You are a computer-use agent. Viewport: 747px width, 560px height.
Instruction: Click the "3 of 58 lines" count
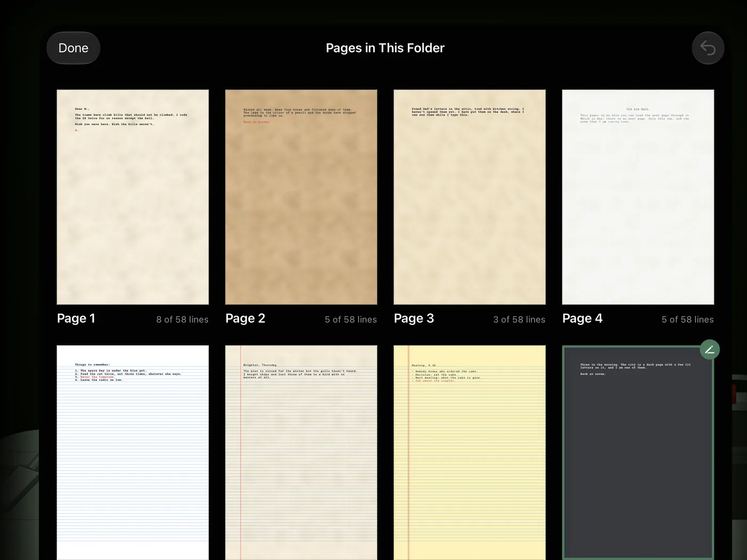point(519,319)
